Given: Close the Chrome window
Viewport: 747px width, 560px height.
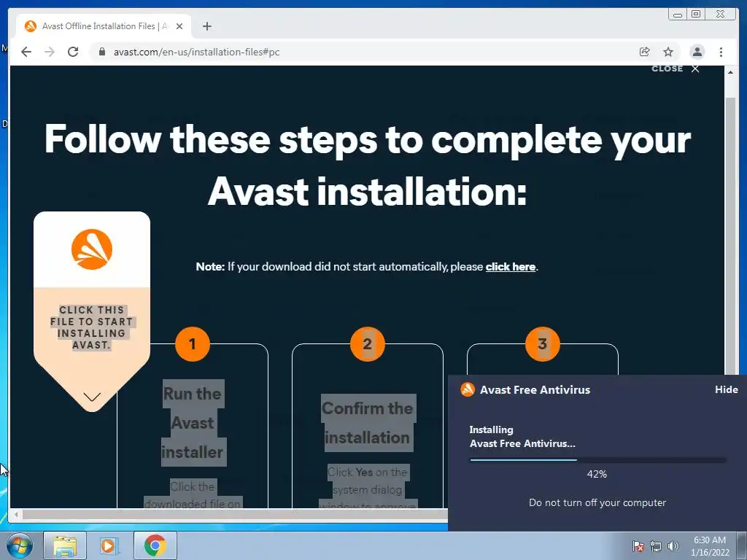Looking at the screenshot, I should [720, 15].
